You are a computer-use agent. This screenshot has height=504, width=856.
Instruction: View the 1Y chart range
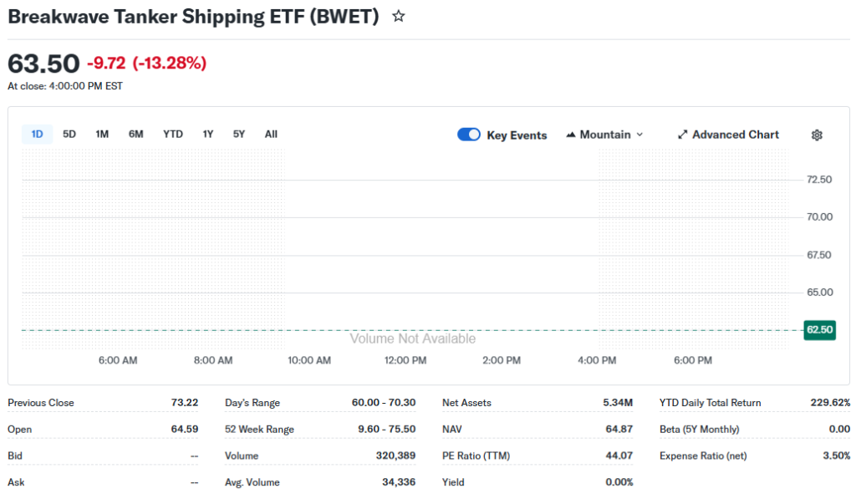(208, 134)
